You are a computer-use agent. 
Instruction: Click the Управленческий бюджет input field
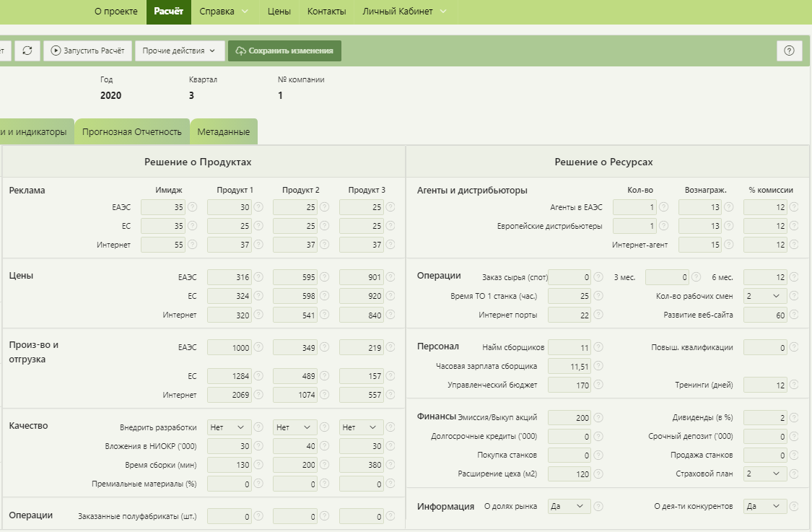click(x=570, y=385)
